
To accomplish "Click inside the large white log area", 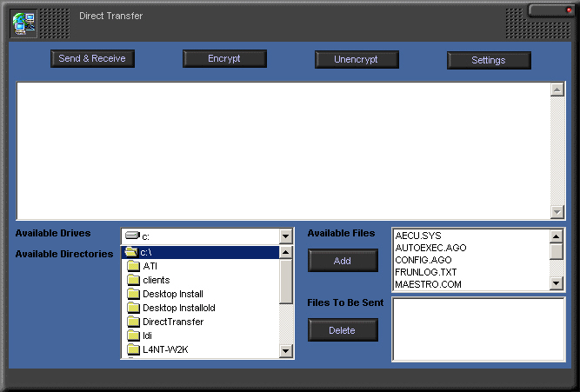I will click(x=283, y=151).
